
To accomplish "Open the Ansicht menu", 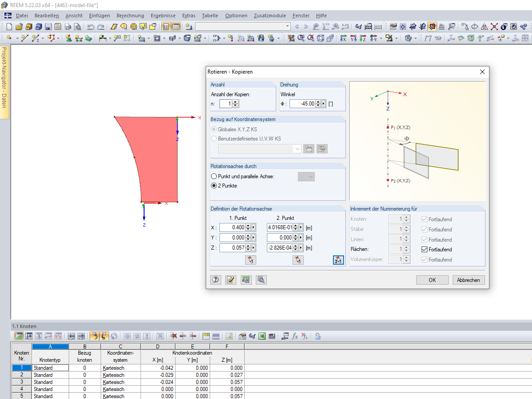I will coord(74,16).
